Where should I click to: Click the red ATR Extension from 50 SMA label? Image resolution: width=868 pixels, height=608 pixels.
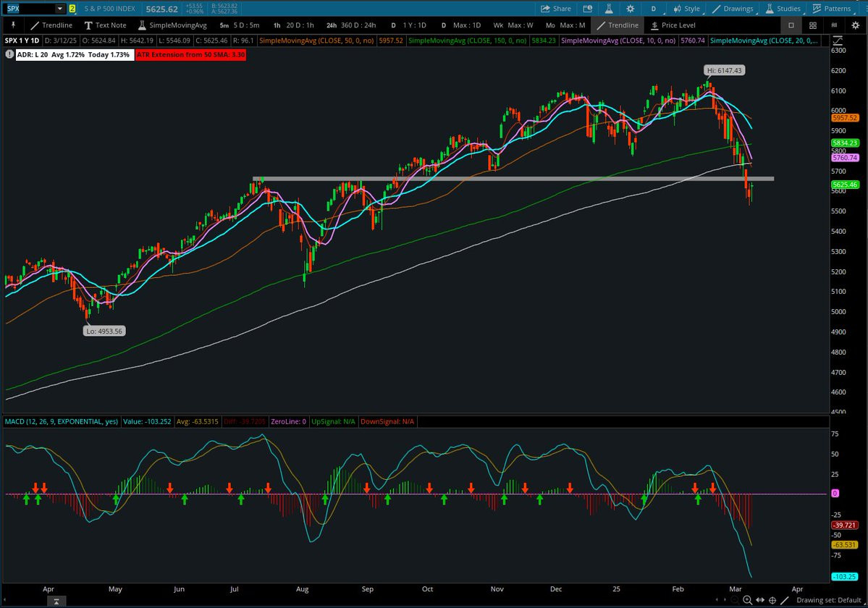coord(191,55)
